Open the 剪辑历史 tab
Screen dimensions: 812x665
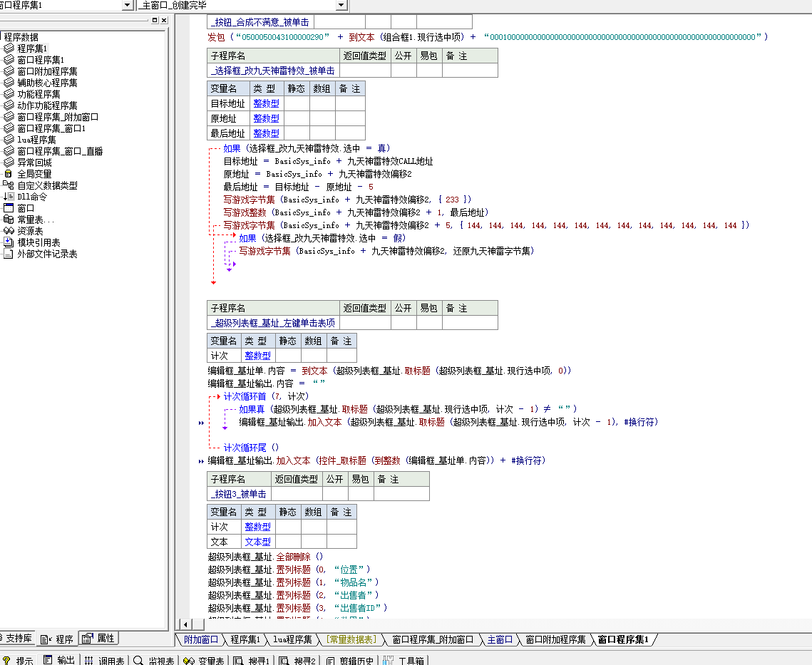point(349,660)
